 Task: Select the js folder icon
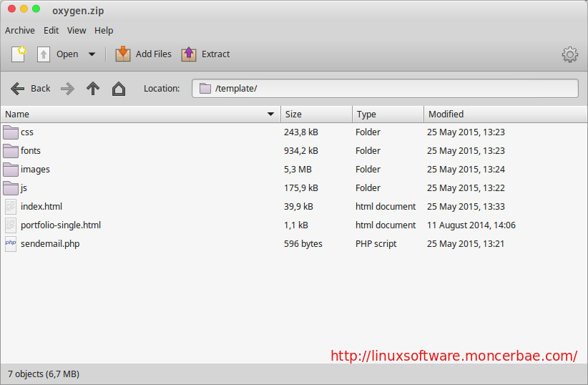point(11,188)
